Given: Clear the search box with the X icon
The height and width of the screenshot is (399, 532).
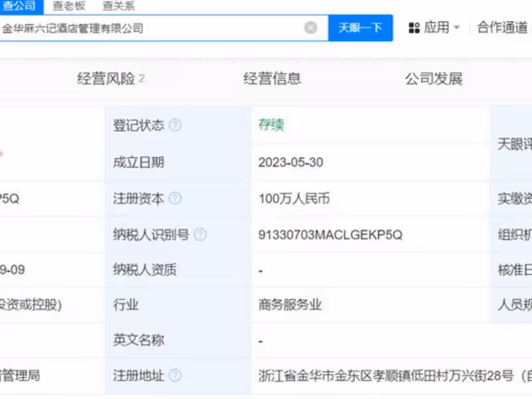Looking at the screenshot, I should click(x=310, y=27).
